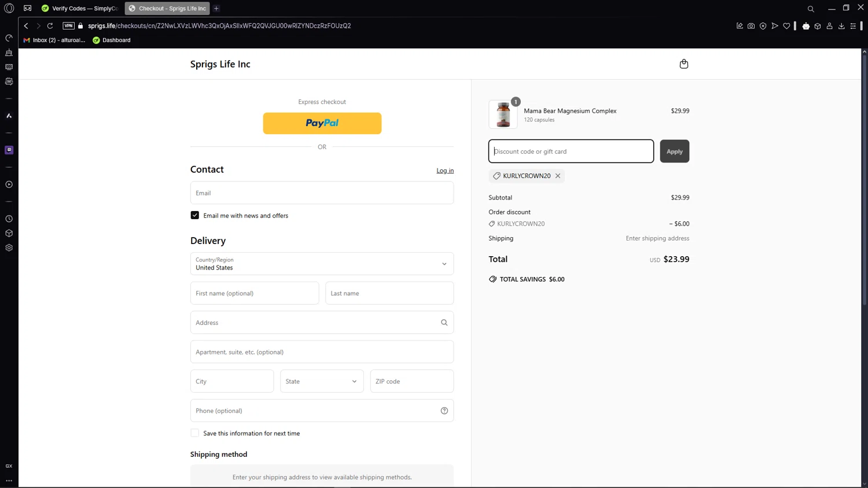The width and height of the screenshot is (868, 488).
Task: Open GX Corner gamepad icon
Action: [x=27, y=8]
